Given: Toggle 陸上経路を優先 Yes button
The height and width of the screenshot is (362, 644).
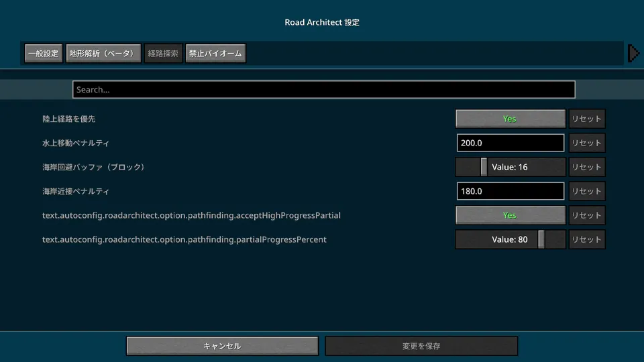Looking at the screenshot, I should click(510, 119).
